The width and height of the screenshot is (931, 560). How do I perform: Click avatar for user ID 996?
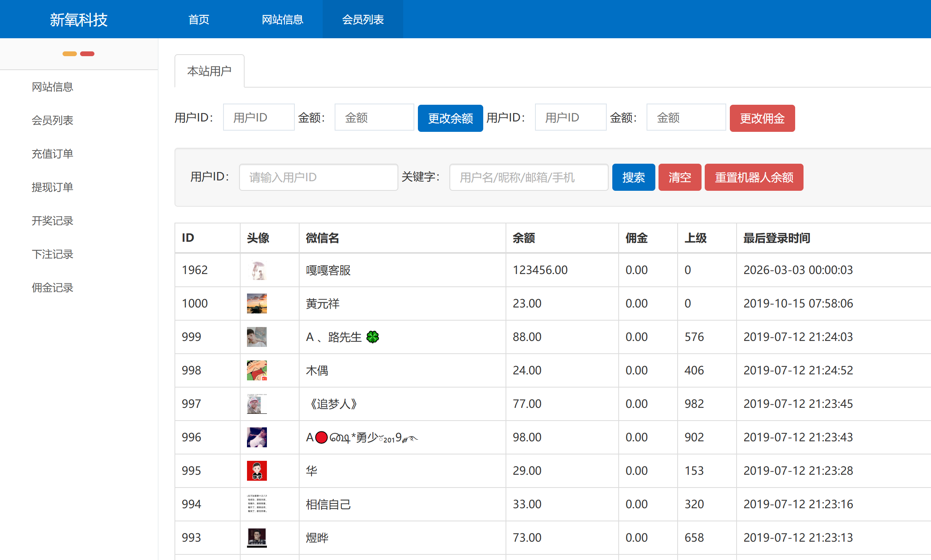(257, 437)
